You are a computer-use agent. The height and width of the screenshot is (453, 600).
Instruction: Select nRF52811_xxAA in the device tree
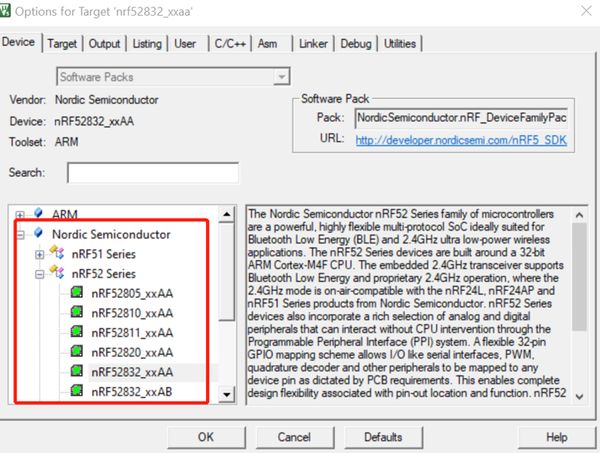(132, 332)
